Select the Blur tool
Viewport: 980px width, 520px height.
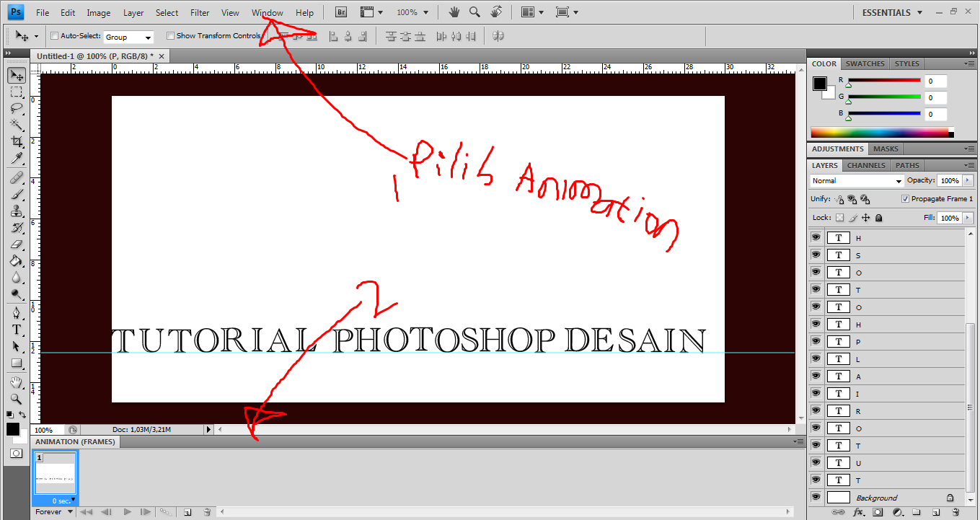pos(17,277)
